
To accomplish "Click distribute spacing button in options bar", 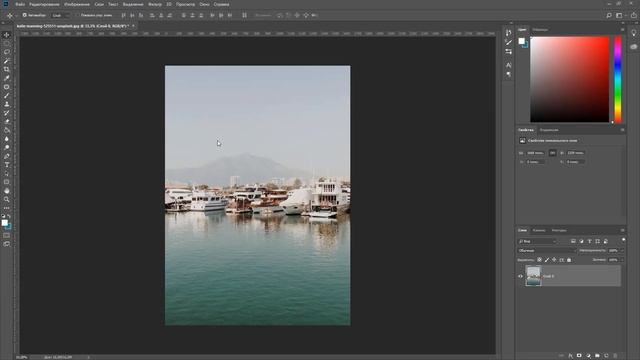I will coord(244,15).
